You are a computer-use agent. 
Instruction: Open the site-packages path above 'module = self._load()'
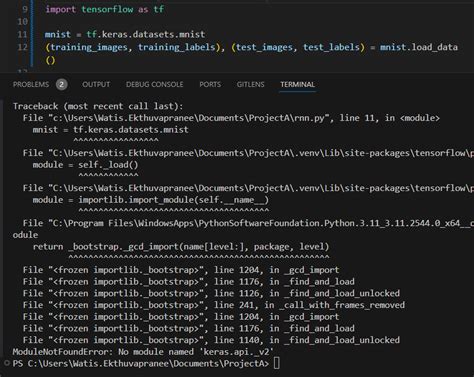[261, 153]
